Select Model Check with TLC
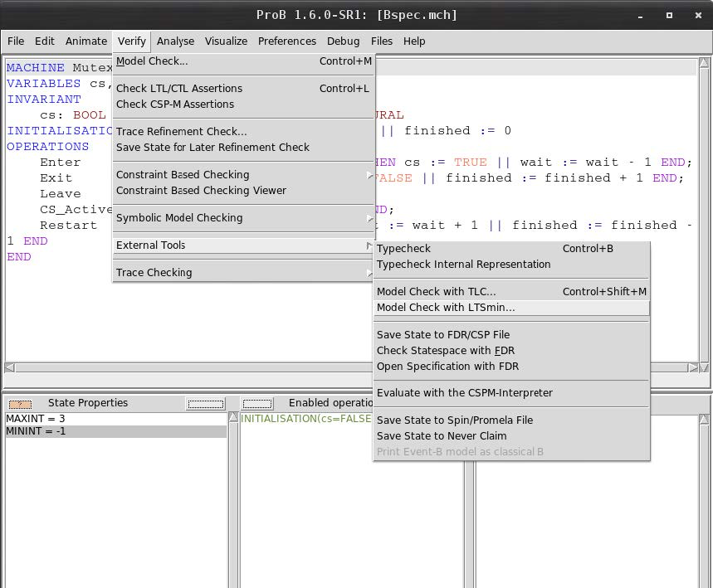Image resolution: width=713 pixels, height=588 pixels. point(436,292)
